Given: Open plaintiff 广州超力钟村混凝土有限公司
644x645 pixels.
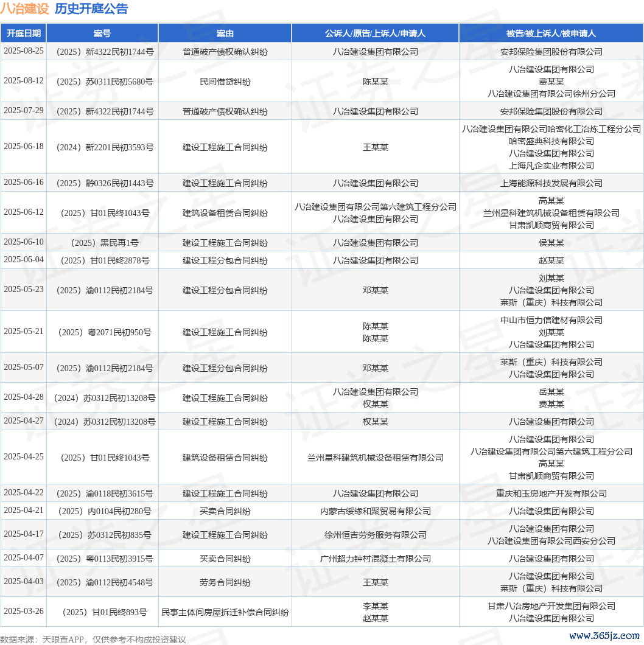Looking at the screenshot, I should [x=375, y=559].
